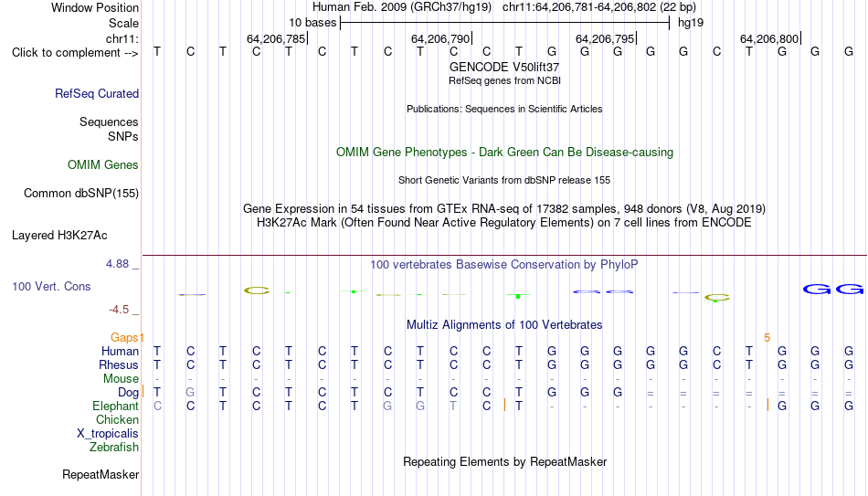Click the -4.5 PhyloP lower scale value
The width and height of the screenshot is (868, 496).
tap(119, 310)
